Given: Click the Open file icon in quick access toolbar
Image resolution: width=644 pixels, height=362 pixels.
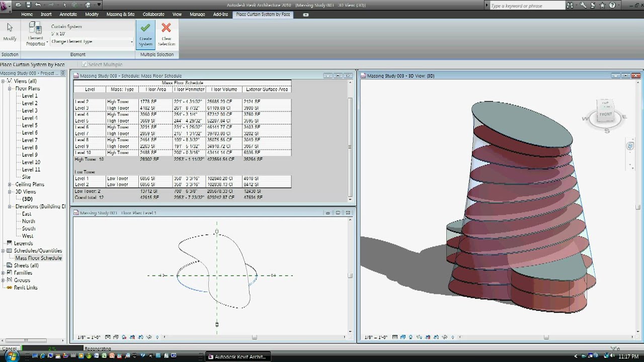Looking at the screenshot, I should click(18, 5).
